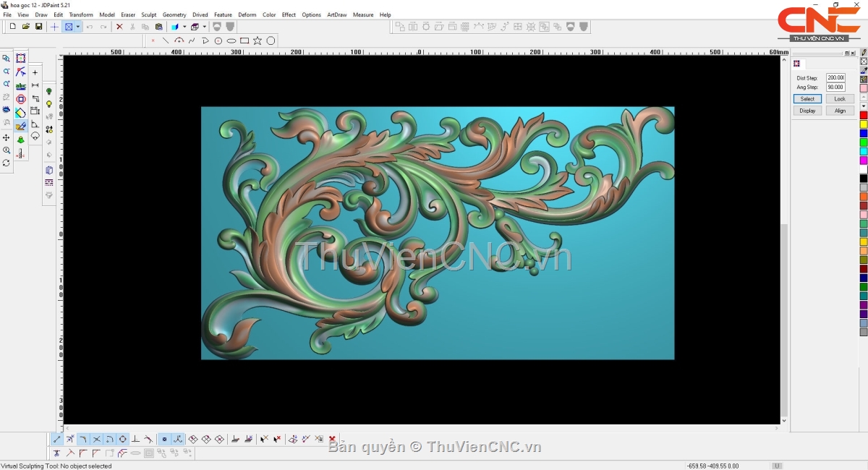Open the Eraser menu
The image size is (868, 470).
point(128,14)
